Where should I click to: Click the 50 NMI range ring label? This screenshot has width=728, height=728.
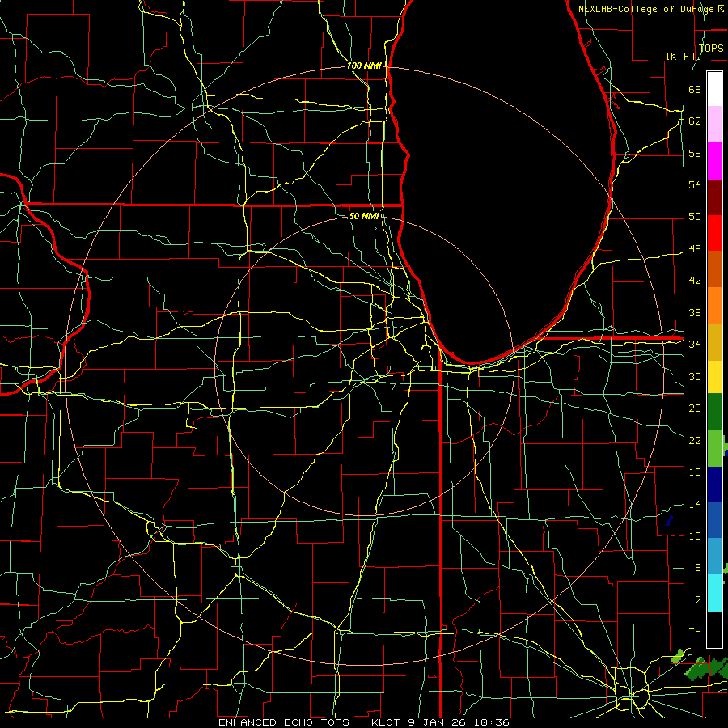point(364,216)
